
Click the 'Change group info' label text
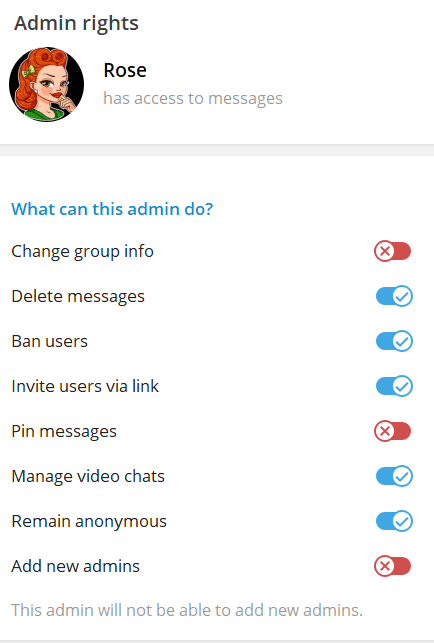(x=82, y=251)
